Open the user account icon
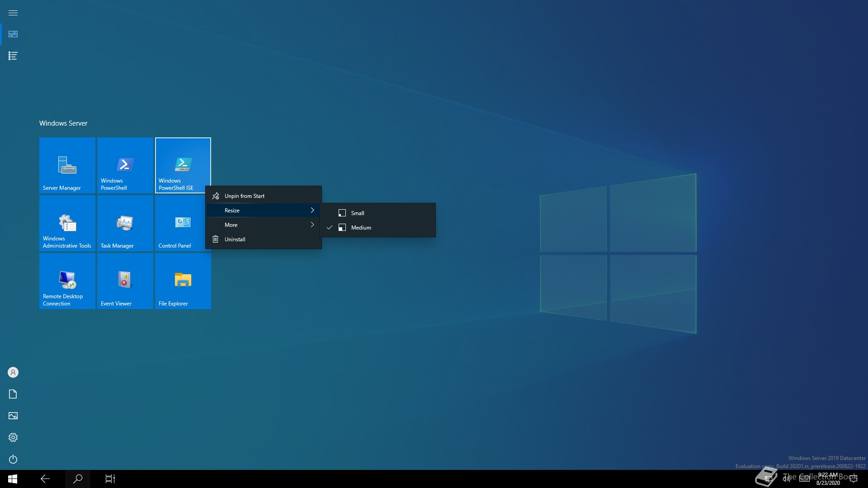Viewport: 868px width, 488px height. coord(13,372)
